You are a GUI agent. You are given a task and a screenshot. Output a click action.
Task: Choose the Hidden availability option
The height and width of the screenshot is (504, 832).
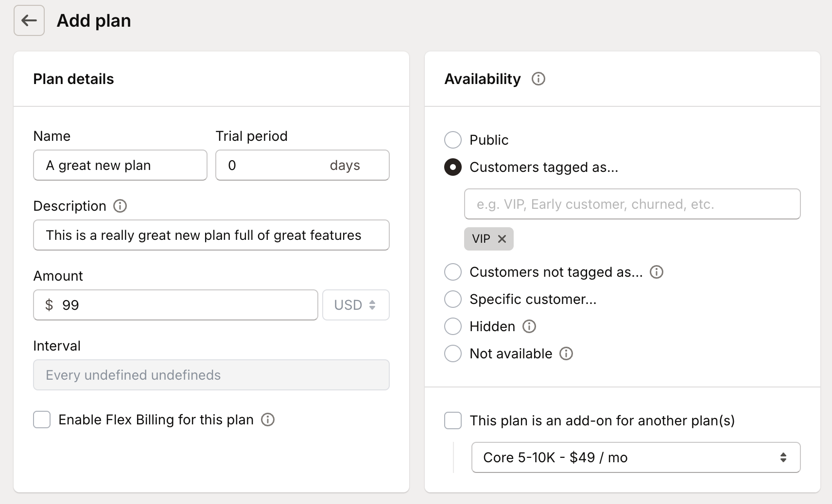click(452, 326)
